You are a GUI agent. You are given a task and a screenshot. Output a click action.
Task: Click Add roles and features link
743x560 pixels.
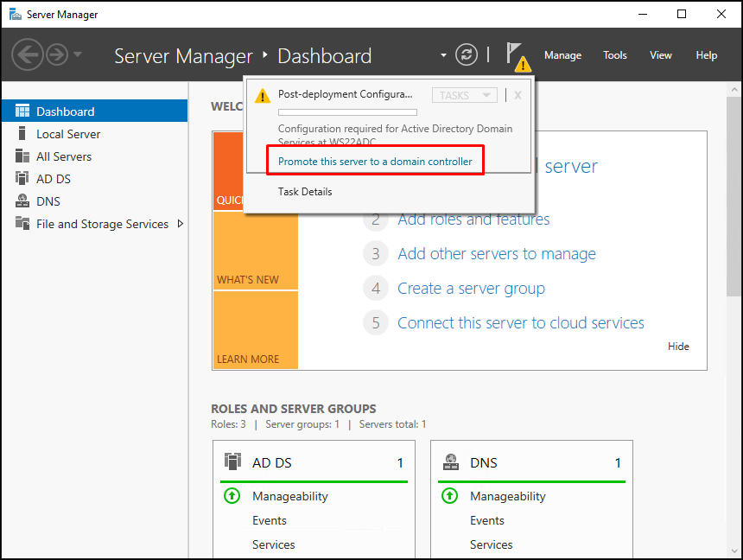tap(473, 220)
